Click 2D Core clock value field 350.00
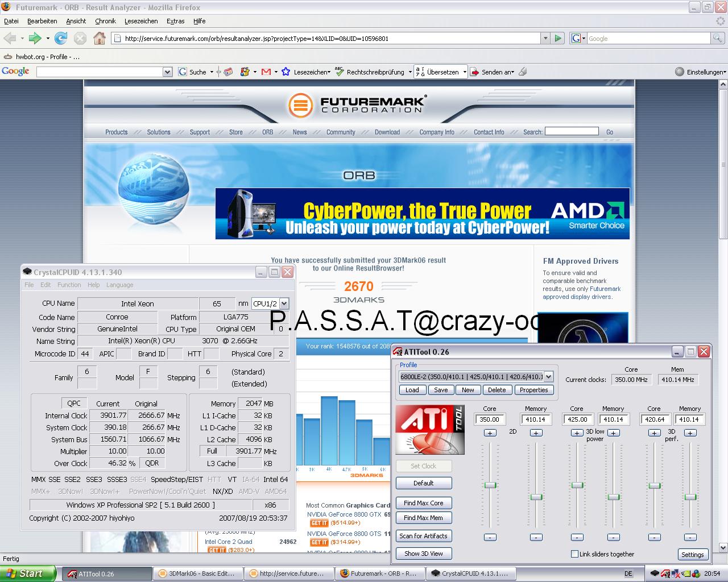This screenshot has width=728, height=582. click(x=490, y=419)
